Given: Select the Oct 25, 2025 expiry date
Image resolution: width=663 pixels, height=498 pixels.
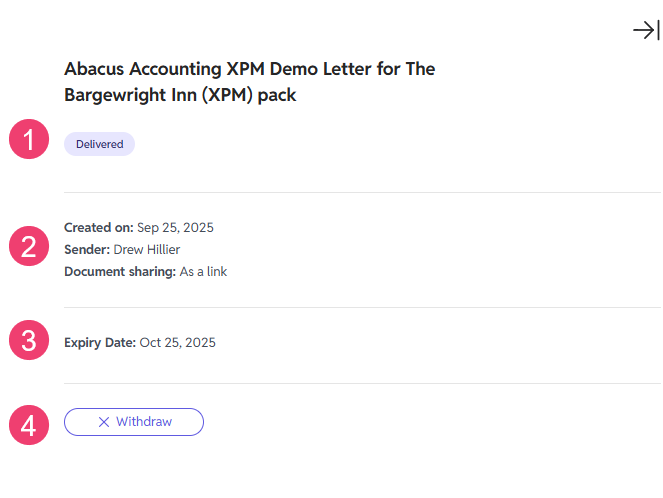Looking at the screenshot, I should [177, 342].
